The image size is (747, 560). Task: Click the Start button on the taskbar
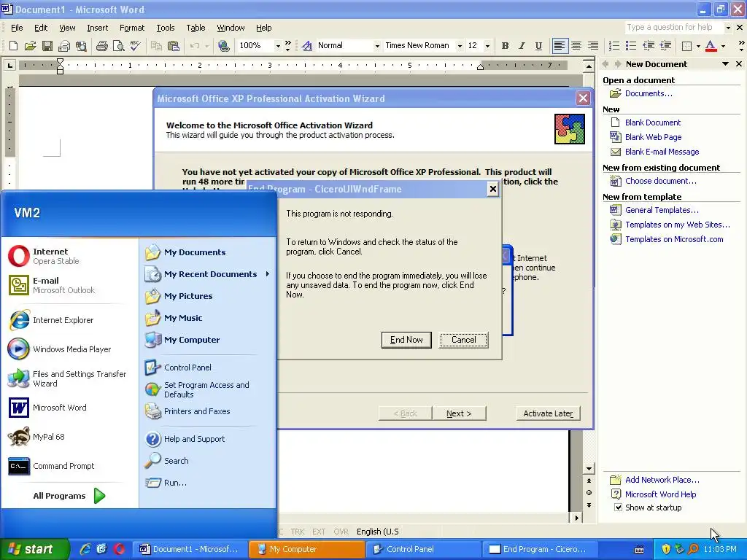(x=34, y=549)
